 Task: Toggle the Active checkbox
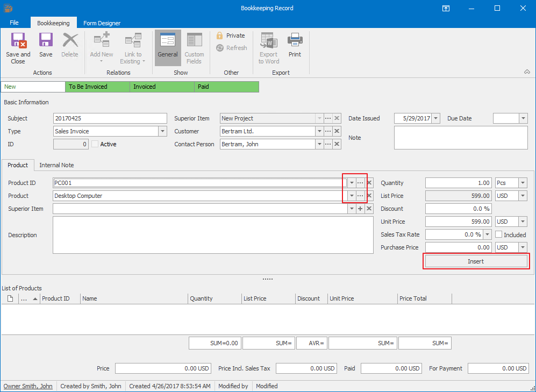[95, 144]
